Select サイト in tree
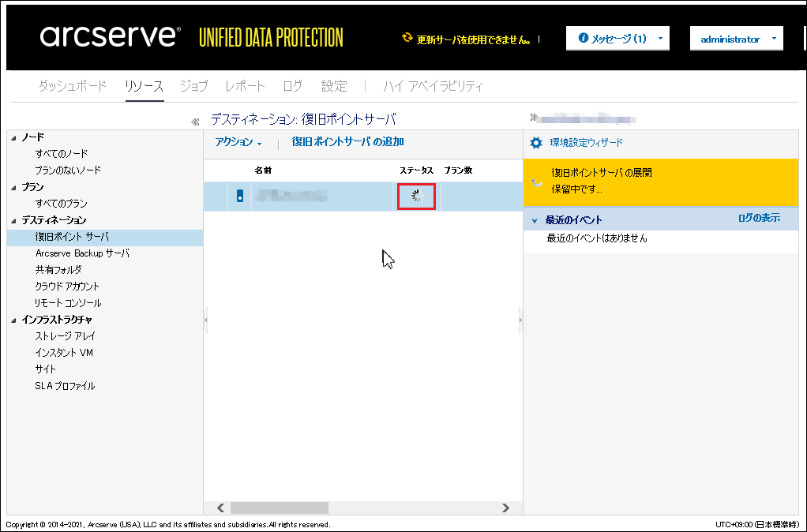The image size is (807, 532). pyautogui.click(x=45, y=369)
